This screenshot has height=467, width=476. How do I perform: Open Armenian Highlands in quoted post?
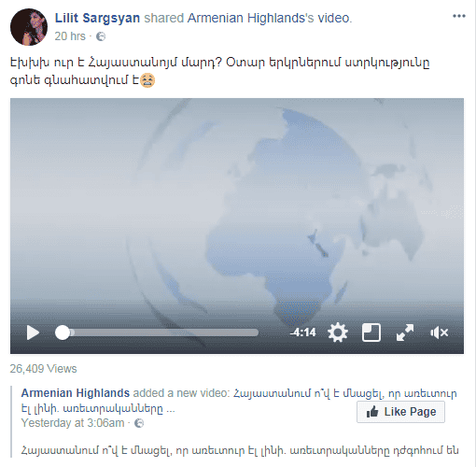click(76, 393)
